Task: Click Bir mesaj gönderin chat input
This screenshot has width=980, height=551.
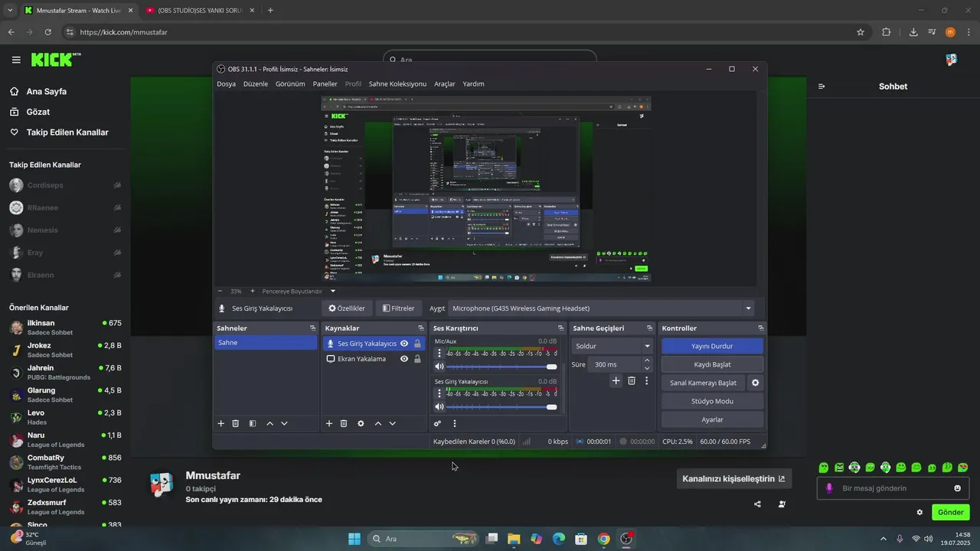Action: point(892,488)
